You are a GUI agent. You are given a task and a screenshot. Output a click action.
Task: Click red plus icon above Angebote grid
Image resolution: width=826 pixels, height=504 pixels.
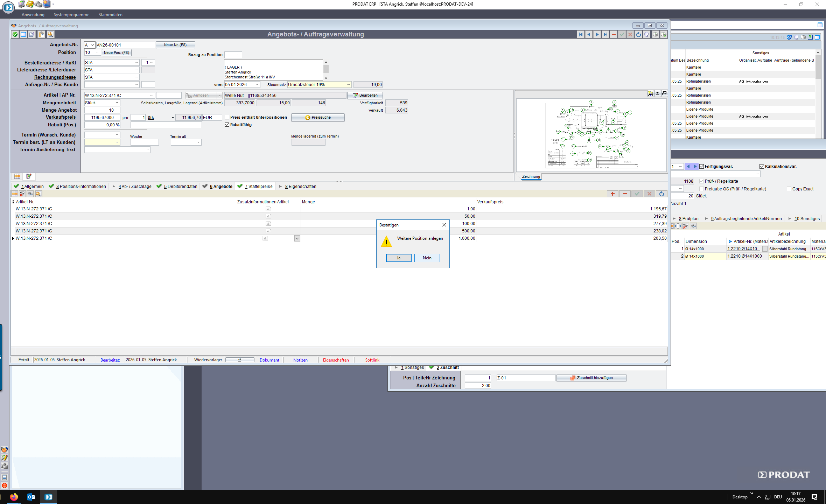tap(612, 194)
